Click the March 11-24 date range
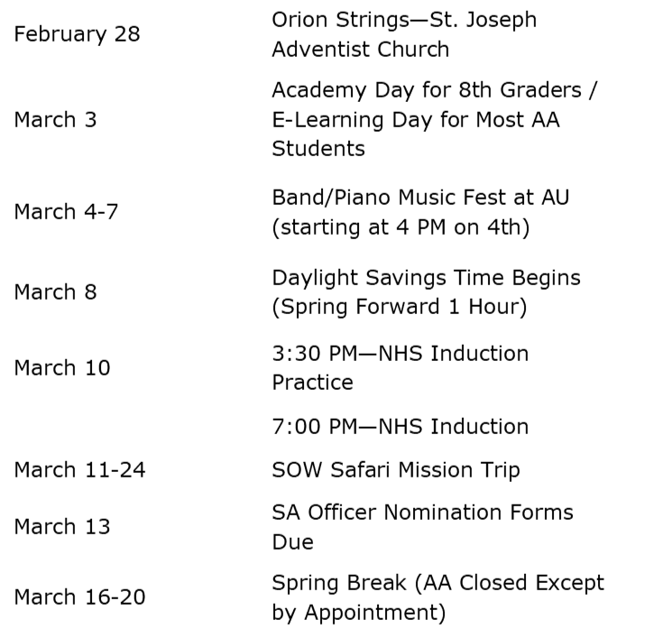Viewport: 672px width, 629px height. [79, 469]
